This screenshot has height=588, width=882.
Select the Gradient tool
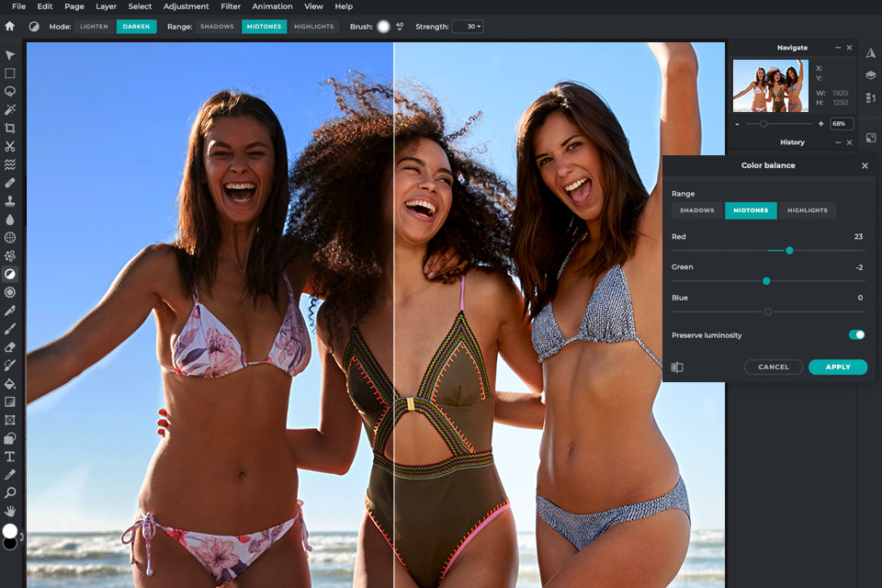(9, 401)
